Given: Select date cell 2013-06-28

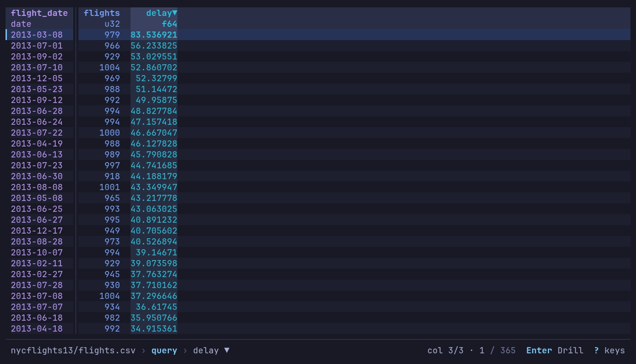Looking at the screenshot, I should 37,111.
